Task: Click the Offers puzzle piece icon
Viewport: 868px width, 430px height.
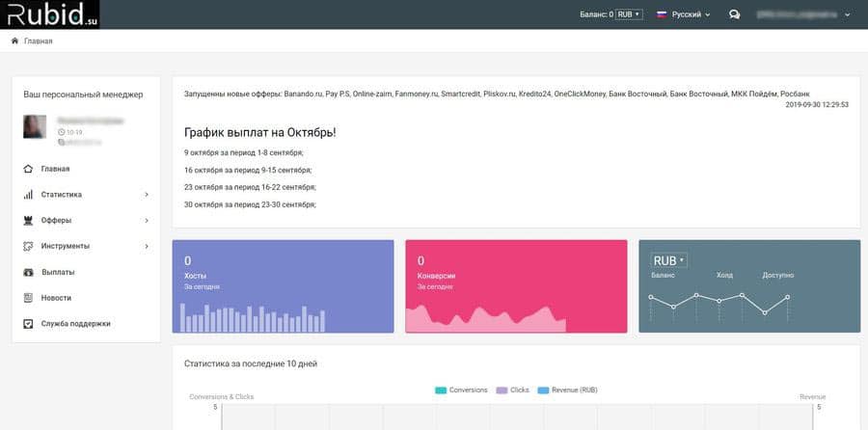Action: click(x=28, y=221)
